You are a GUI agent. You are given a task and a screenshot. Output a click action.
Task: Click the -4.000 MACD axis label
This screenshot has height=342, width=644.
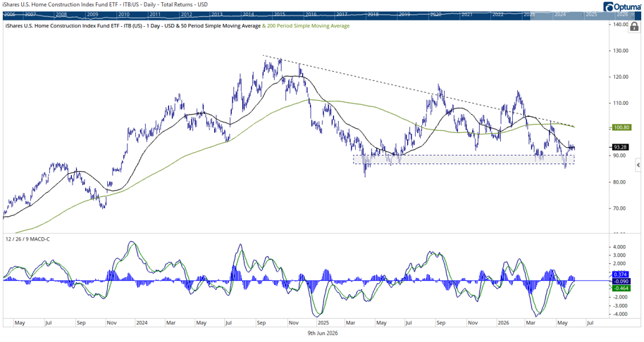coord(619,314)
